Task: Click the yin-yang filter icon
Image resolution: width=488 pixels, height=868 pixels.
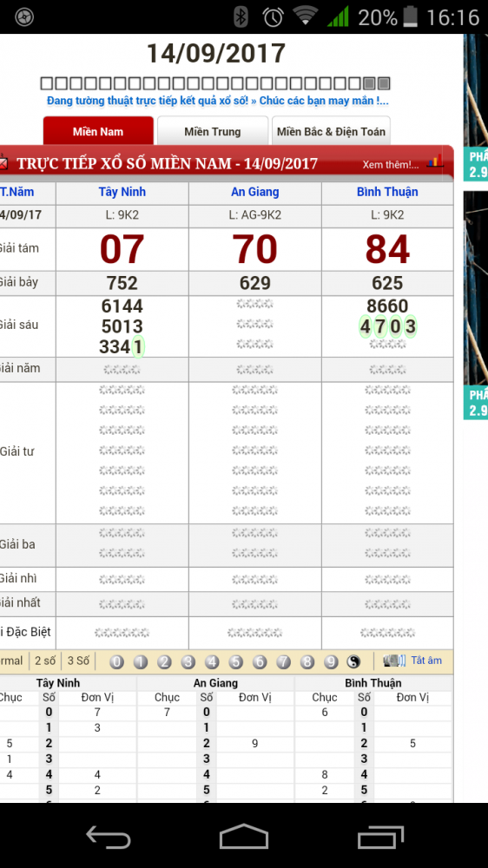Action: click(x=353, y=661)
